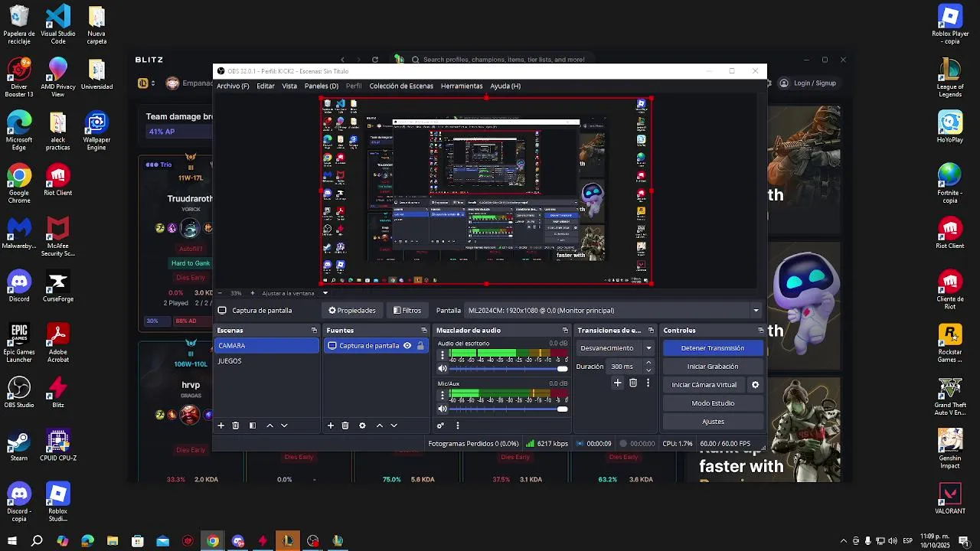Open Ajustar a la ventana zoom dropdown
The width and height of the screenshot is (980, 551).
pos(325,293)
